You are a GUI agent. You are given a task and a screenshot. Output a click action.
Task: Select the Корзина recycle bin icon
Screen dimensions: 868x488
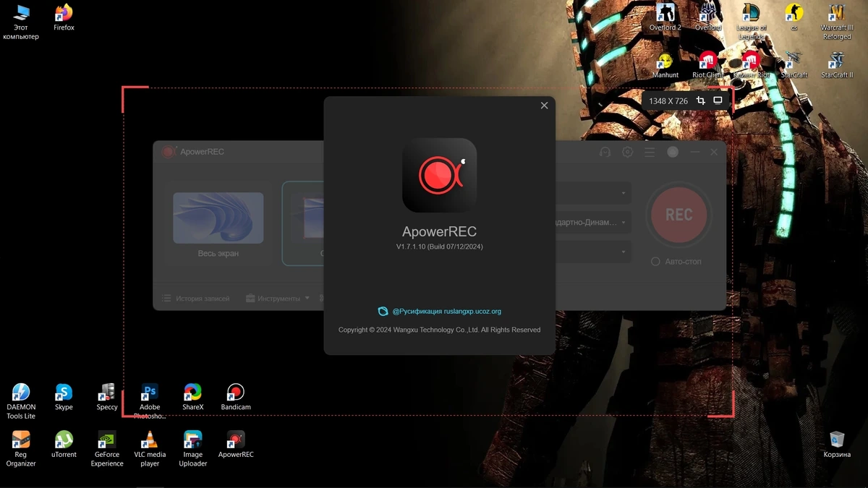tap(837, 444)
